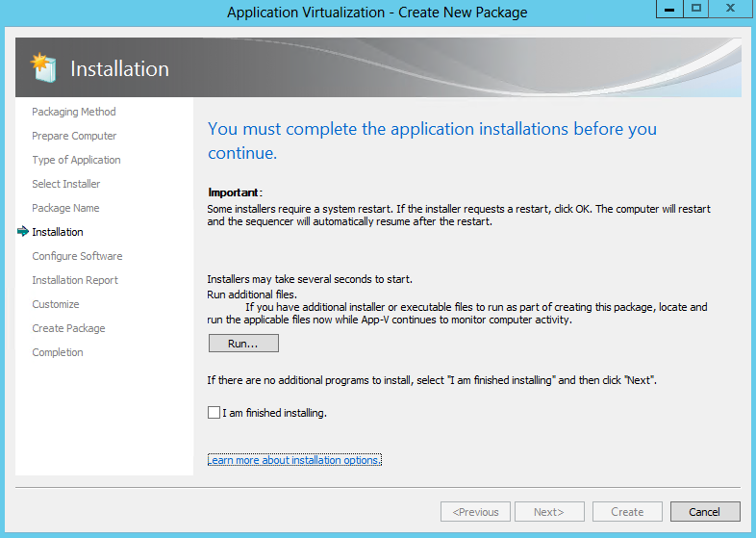Open 'Learn more about installation options' link
The width and height of the screenshot is (756, 538).
click(294, 460)
